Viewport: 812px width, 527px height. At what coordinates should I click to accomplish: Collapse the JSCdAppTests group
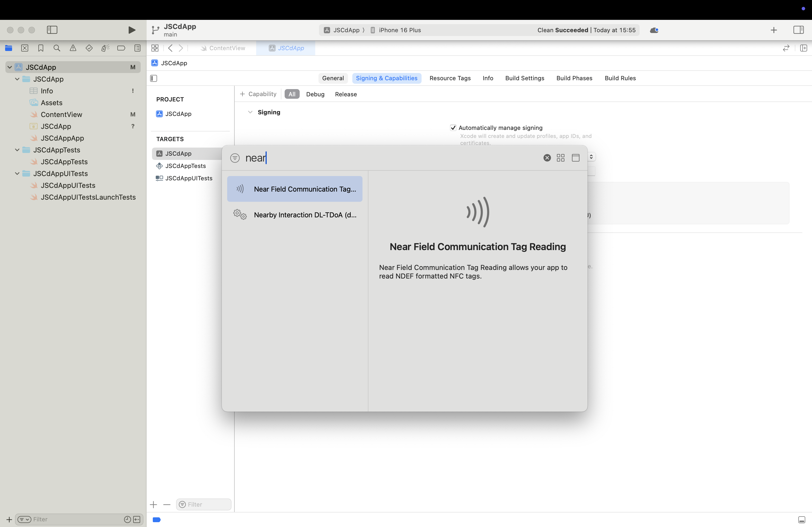(17, 150)
